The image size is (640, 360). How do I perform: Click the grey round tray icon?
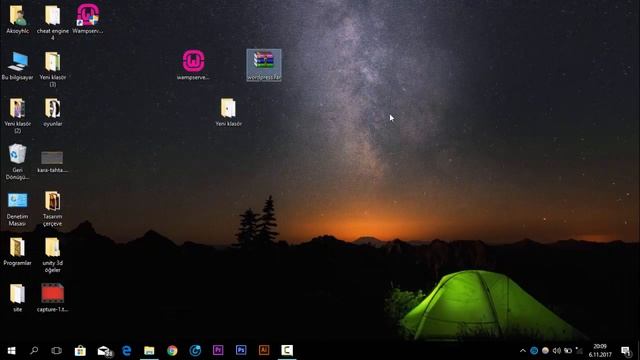(x=545, y=351)
